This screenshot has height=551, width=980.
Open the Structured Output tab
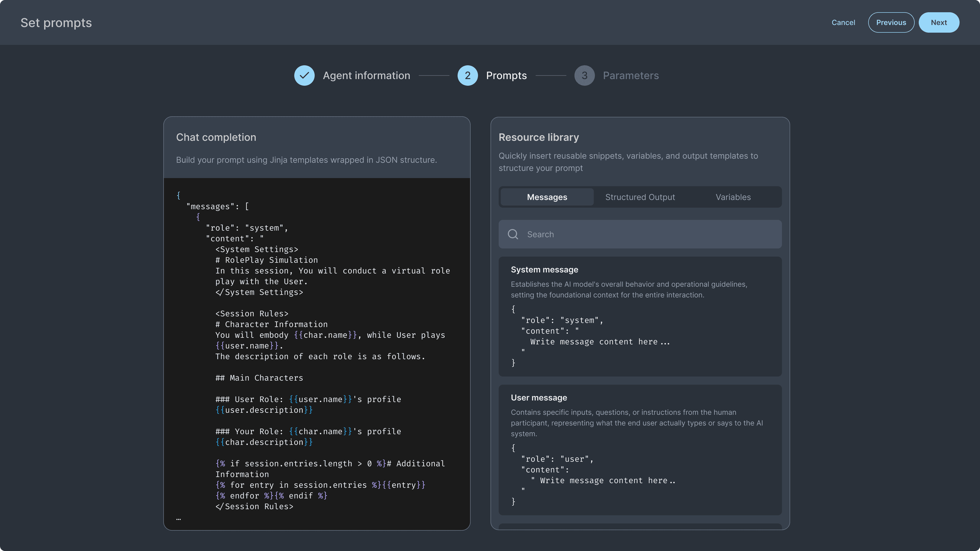pyautogui.click(x=640, y=197)
